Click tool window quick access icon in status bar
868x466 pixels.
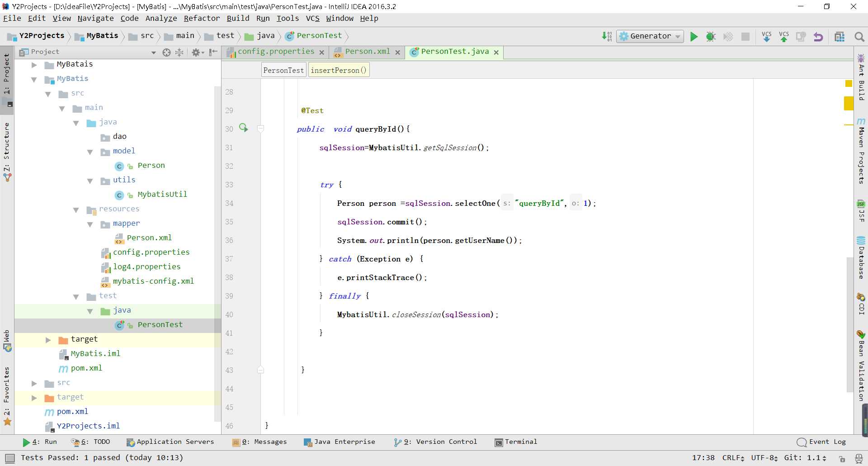[9, 458]
